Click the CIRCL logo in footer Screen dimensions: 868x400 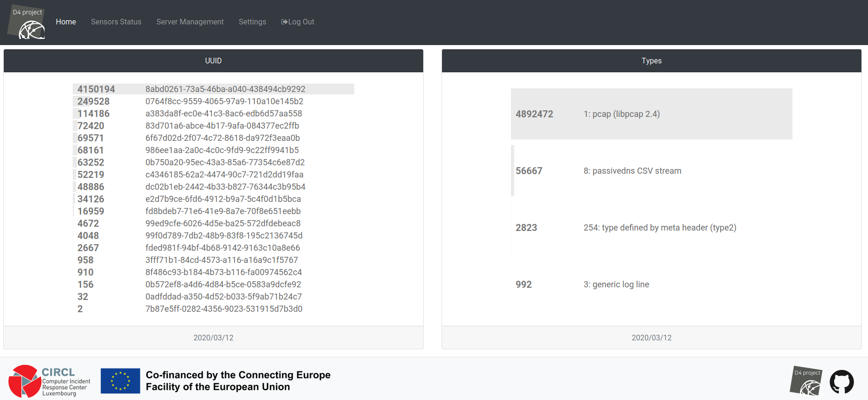49,381
